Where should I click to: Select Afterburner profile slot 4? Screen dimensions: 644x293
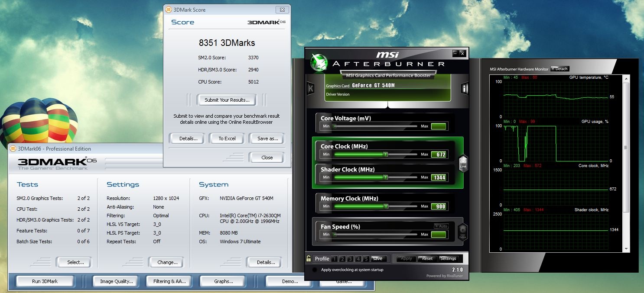click(x=358, y=259)
